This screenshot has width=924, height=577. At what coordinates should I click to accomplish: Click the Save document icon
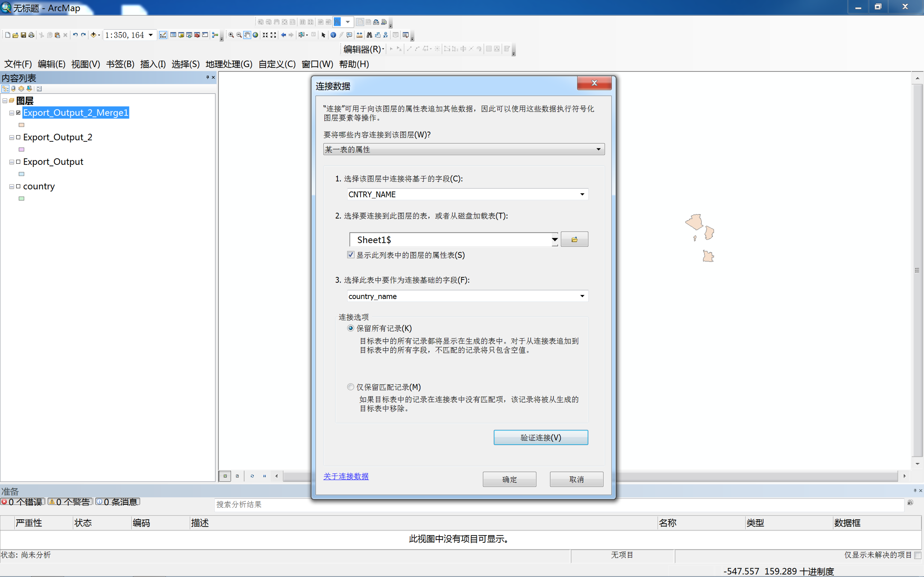[23, 35]
